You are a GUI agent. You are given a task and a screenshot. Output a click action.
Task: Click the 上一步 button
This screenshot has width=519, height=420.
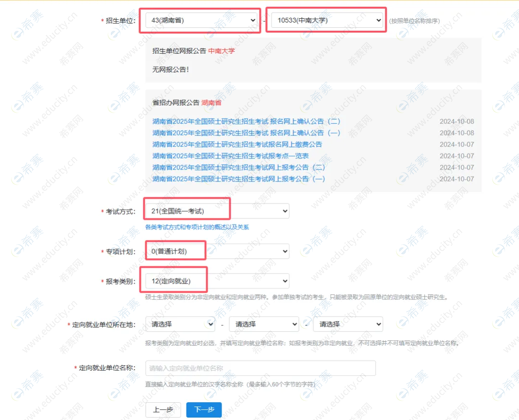pyautogui.click(x=163, y=410)
